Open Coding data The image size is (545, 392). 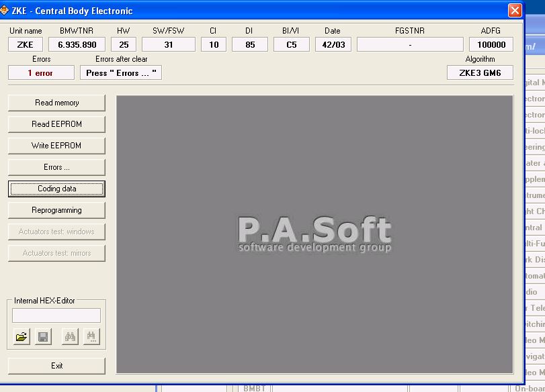click(56, 189)
